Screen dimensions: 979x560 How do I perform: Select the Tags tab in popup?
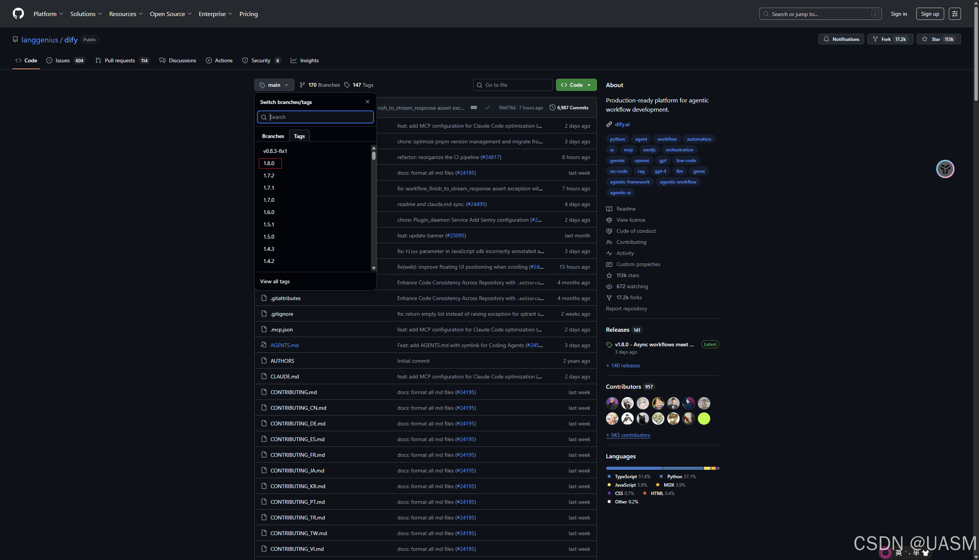[x=299, y=136]
